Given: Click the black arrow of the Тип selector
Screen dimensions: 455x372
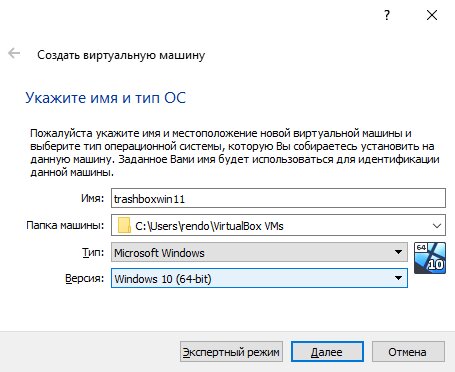Looking at the screenshot, I should [x=398, y=252].
